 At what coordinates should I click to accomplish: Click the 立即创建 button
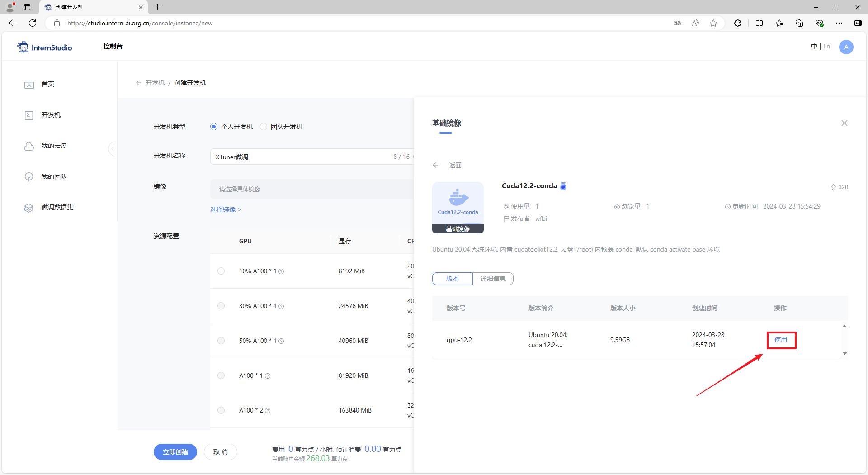175,452
